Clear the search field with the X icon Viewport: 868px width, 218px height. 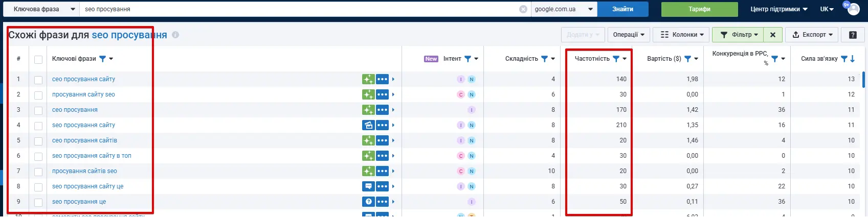click(x=523, y=9)
